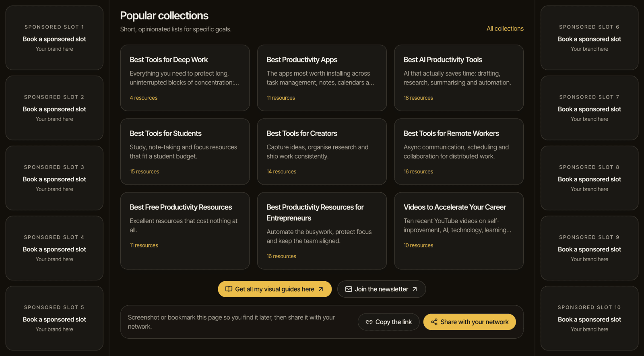The image size is (644, 356).
Task: Open Best Free Productivity Resources collection
Action: point(185,231)
